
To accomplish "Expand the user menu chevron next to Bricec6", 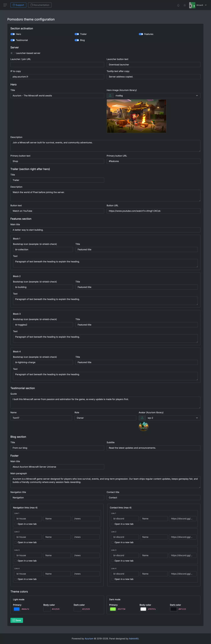I will coord(206,5).
